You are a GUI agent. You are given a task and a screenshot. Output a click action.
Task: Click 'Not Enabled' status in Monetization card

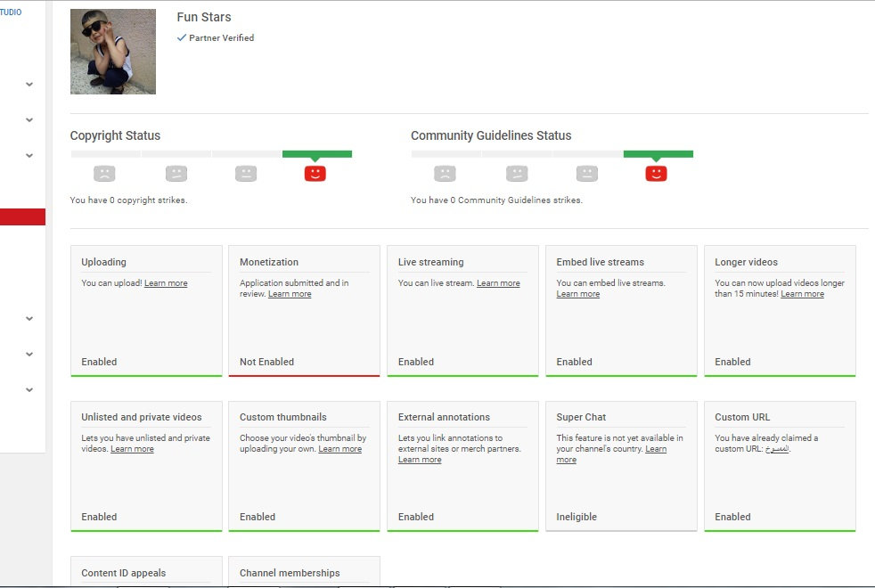(x=266, y=362)
